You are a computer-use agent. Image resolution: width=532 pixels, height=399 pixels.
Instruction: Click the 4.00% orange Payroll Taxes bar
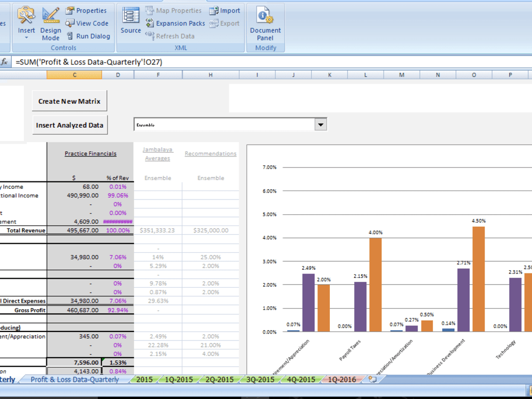375,285
